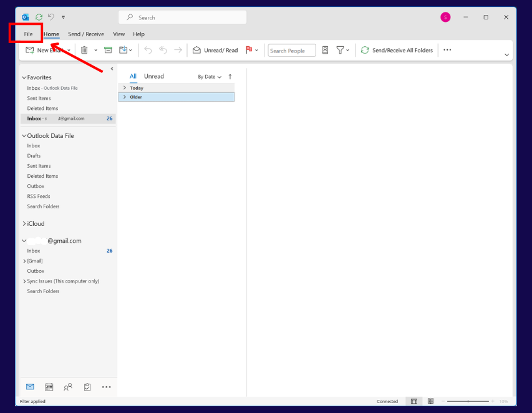Image resolution: width=532 pixels, height=413 pixels.
Task: Expand the [Gmail] folder
Action: (x=24, y=261)
